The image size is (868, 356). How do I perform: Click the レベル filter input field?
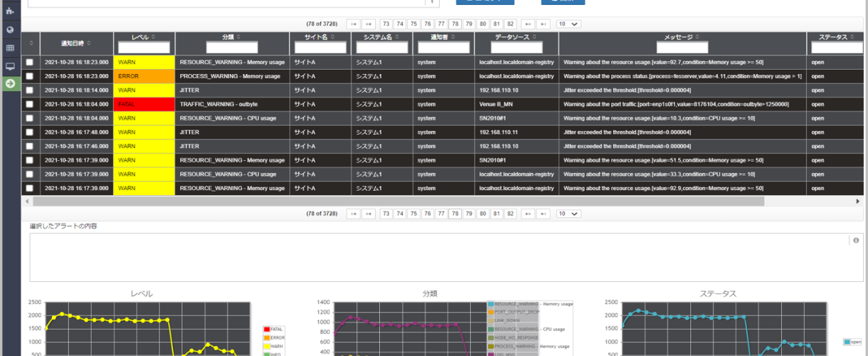(x=144, y=48)
